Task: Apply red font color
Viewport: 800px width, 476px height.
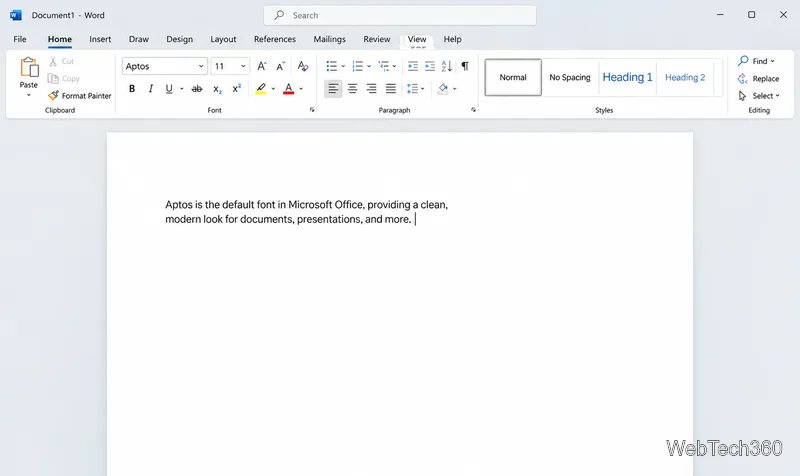Action: click(x=288, y=89)
